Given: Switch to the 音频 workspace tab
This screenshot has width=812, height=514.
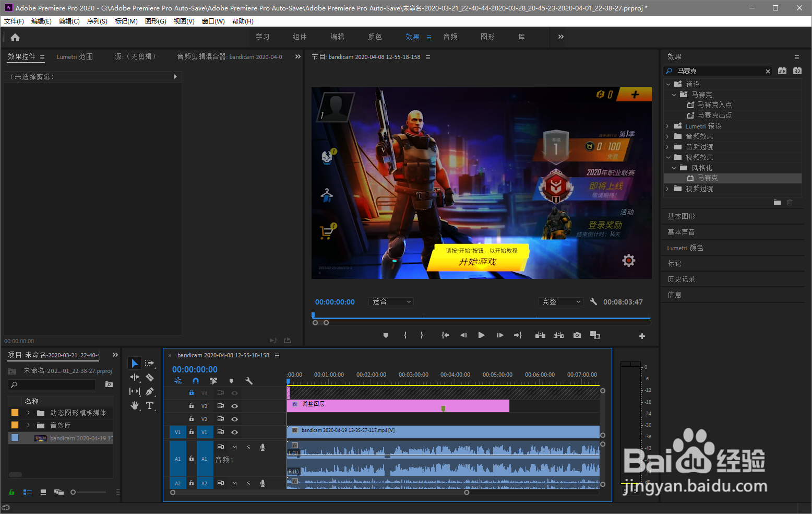Looking at the screenshot, I should (x=450, y=37).
